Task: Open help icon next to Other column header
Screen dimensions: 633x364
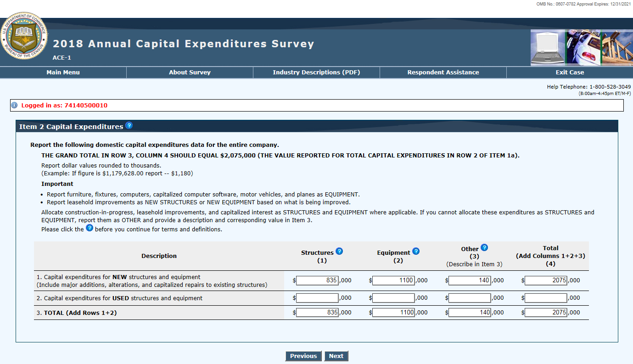Action: [x=484, y=247]
